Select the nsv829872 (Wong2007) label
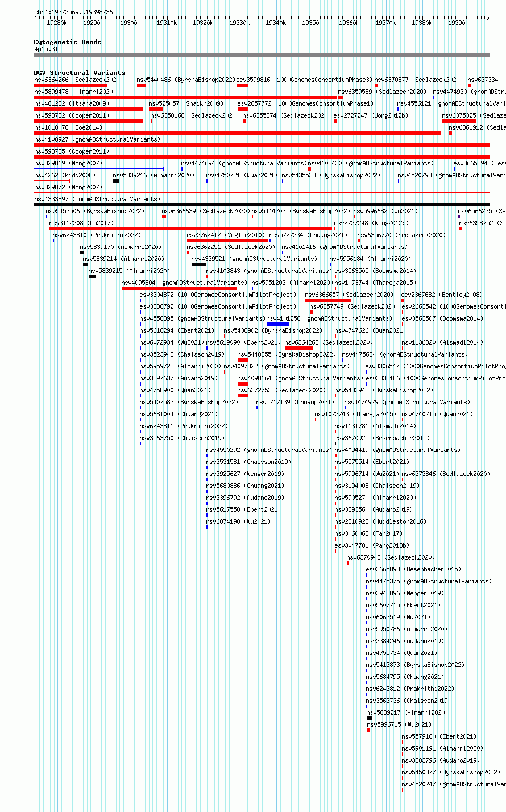Viewport: 506px width, 812px height. tap(68, 187)
